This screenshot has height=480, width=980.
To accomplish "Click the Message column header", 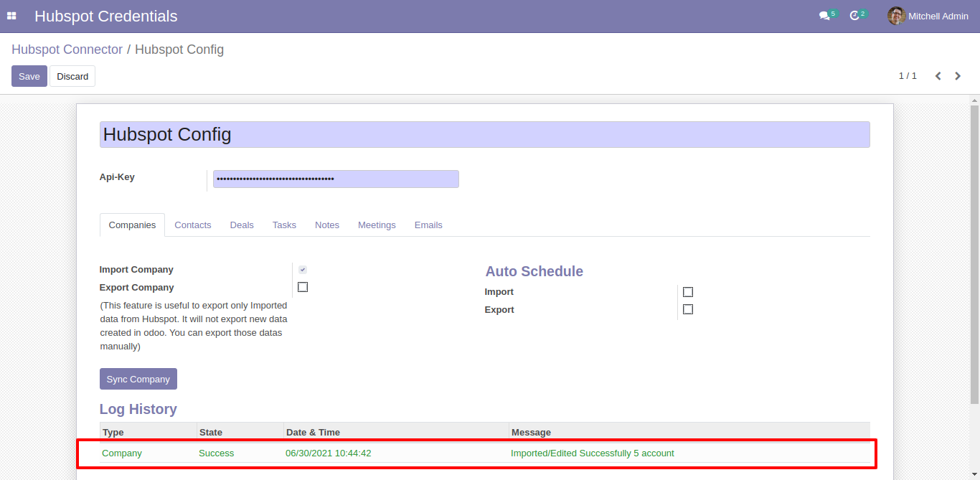I will 689,432.
